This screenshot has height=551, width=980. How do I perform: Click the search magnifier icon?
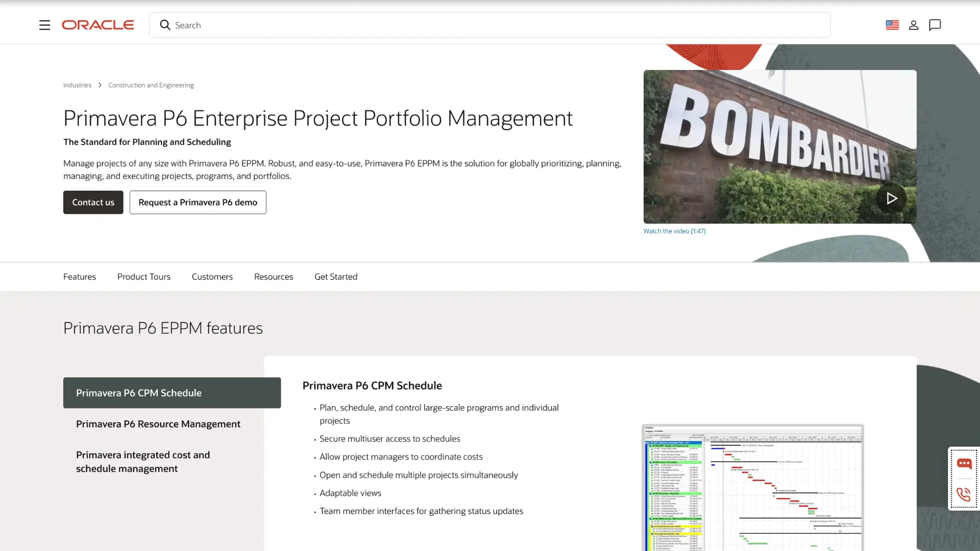(x=165, y=25)
